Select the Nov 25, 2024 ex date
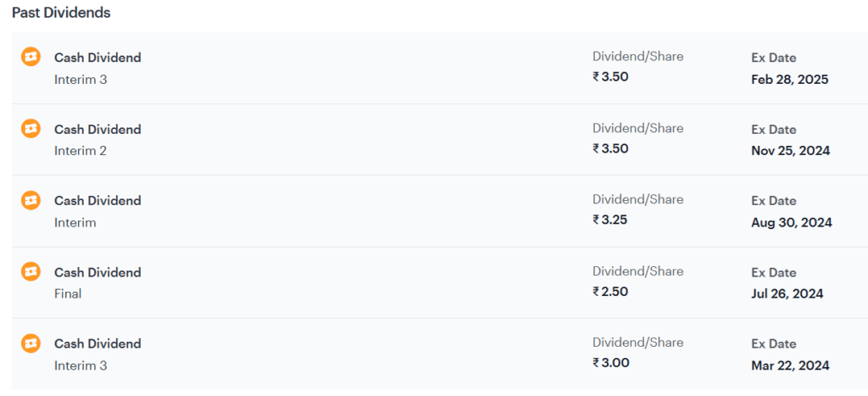868x396 pixels. pos(791,151)
